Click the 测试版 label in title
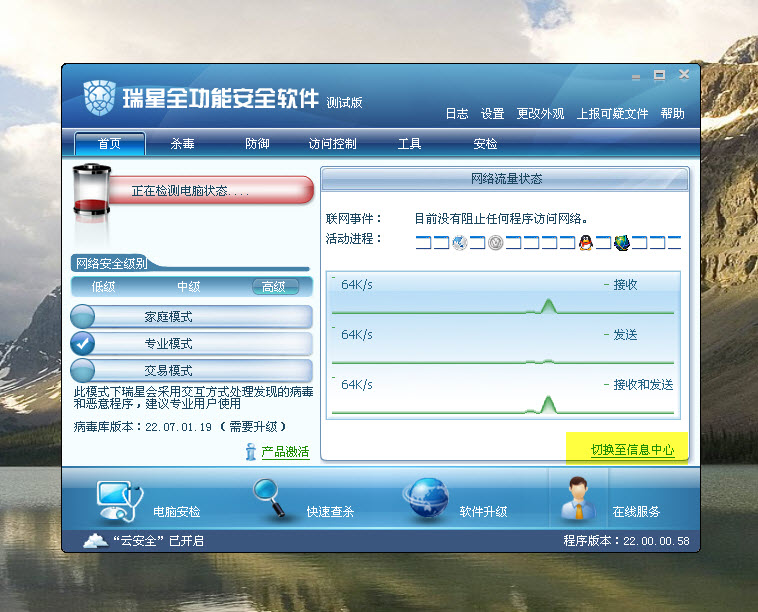The width and height of the screenshot is (758, 612). tap(344, 102)
